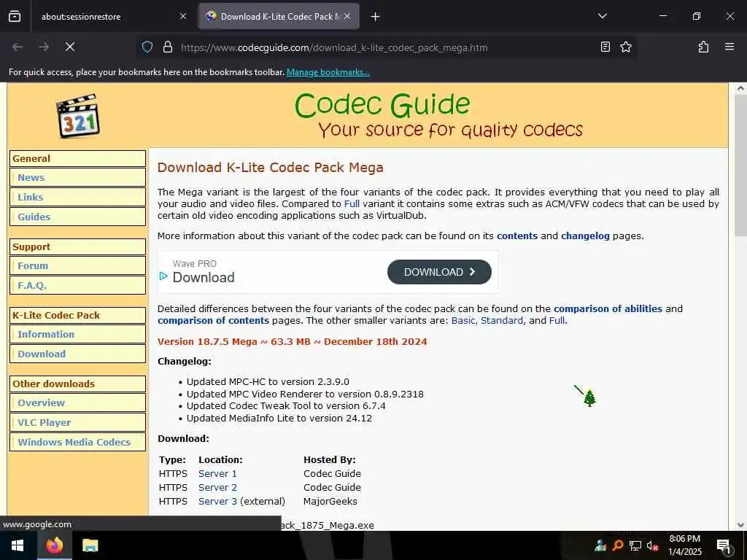
Task: Click magnifier search tray icon
Action: [x=618, y=545]
